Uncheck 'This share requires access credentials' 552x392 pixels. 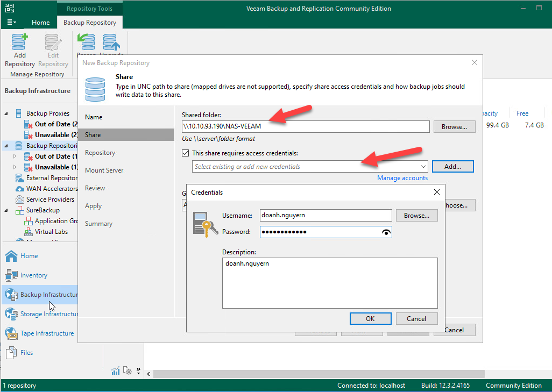click(186, 153)
